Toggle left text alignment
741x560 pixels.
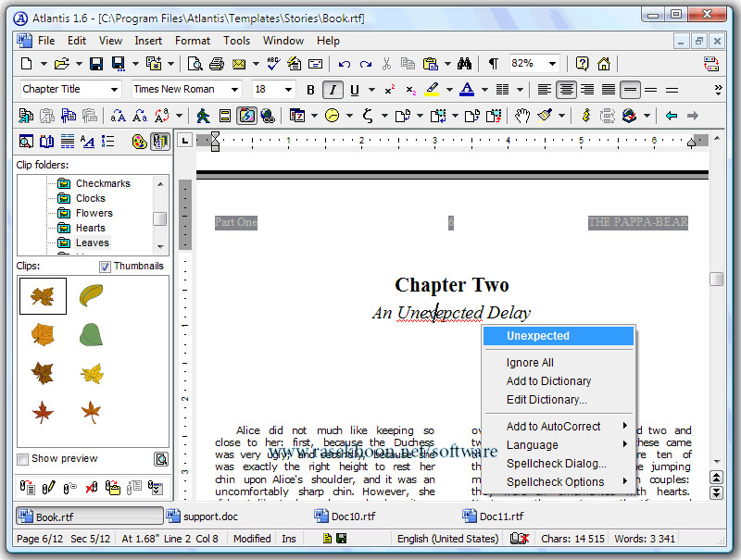pyautogui.click(x=545, y=89)
